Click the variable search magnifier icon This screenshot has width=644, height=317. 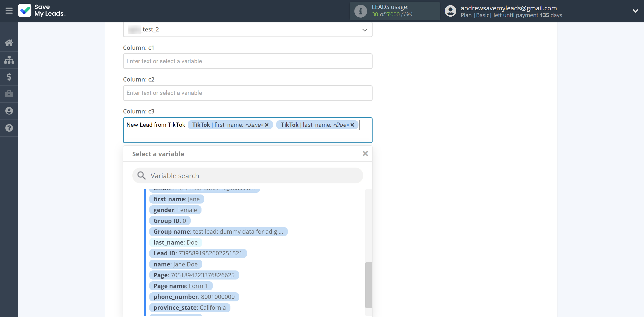(x=142, y=176)
